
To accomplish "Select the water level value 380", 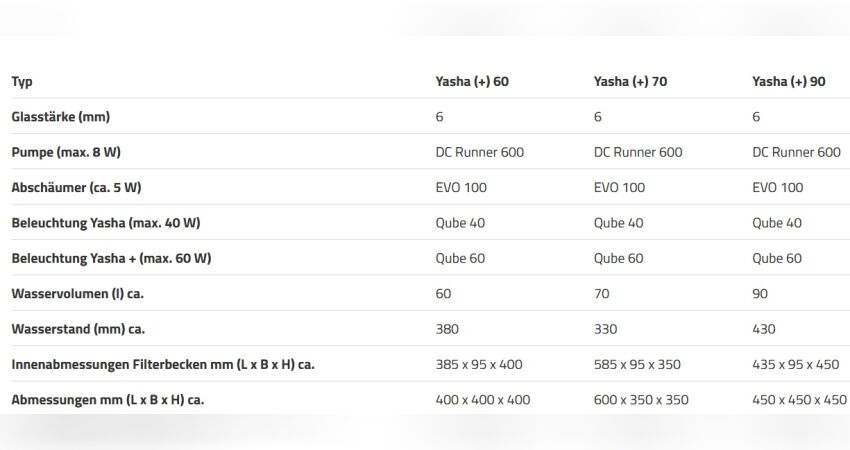I will pos(447,329).
